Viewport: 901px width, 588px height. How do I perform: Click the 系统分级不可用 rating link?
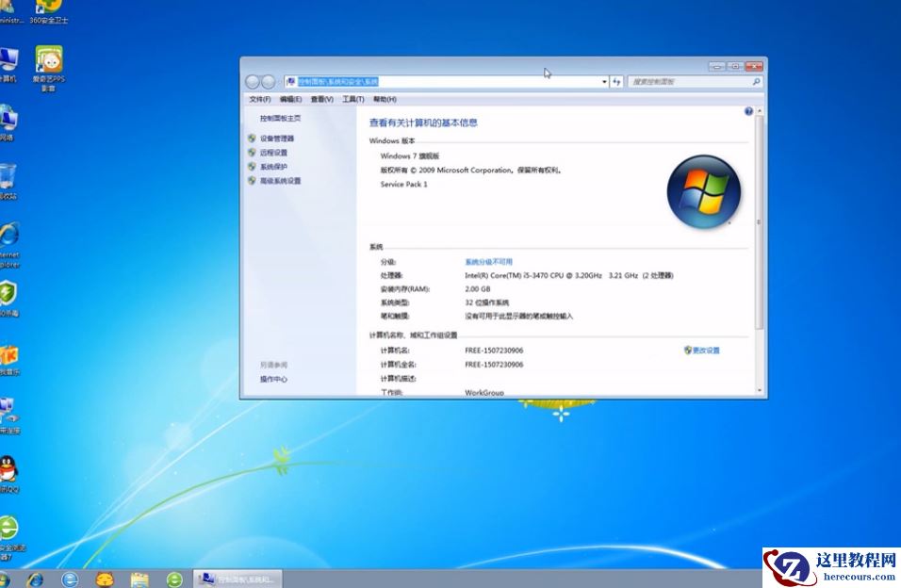click(x=488, y=262)
